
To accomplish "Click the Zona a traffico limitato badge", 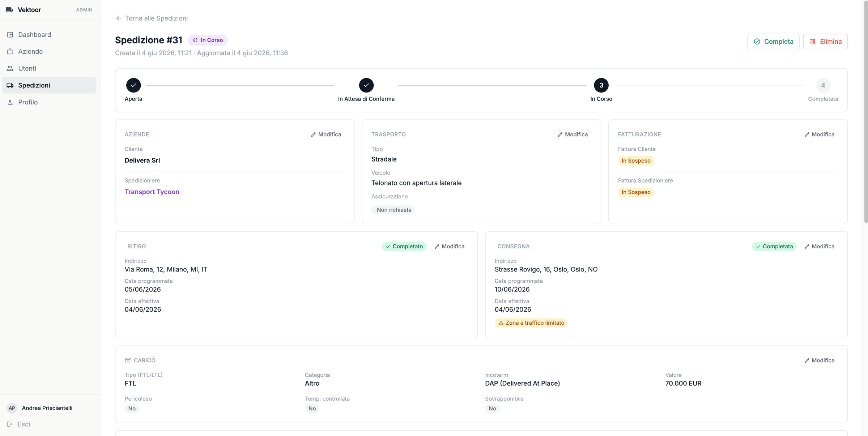I will tap(531, 323).
